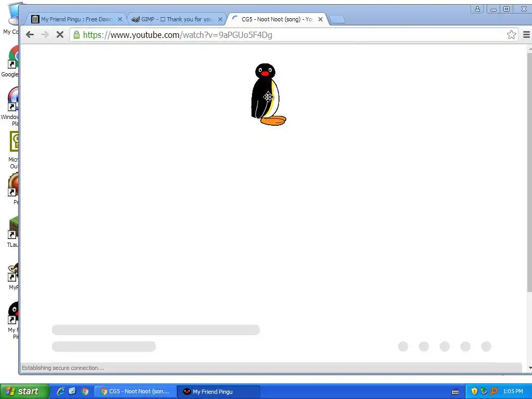The image size is (532, 399).
Task: Click the page vertical scrollbar thumb
Action: pos(529,171)
